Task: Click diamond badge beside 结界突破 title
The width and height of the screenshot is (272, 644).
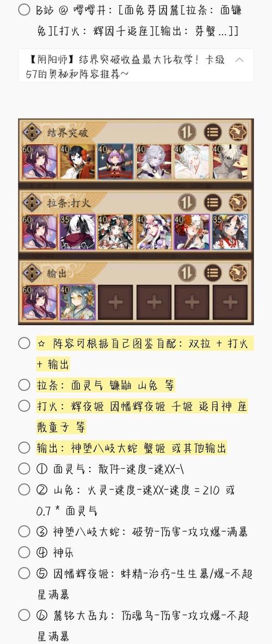Action: point(31,132)
